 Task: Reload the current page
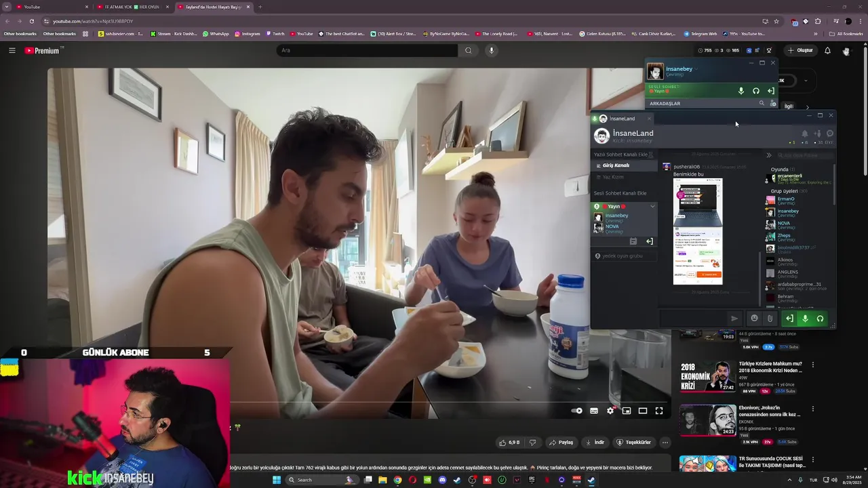31,21
